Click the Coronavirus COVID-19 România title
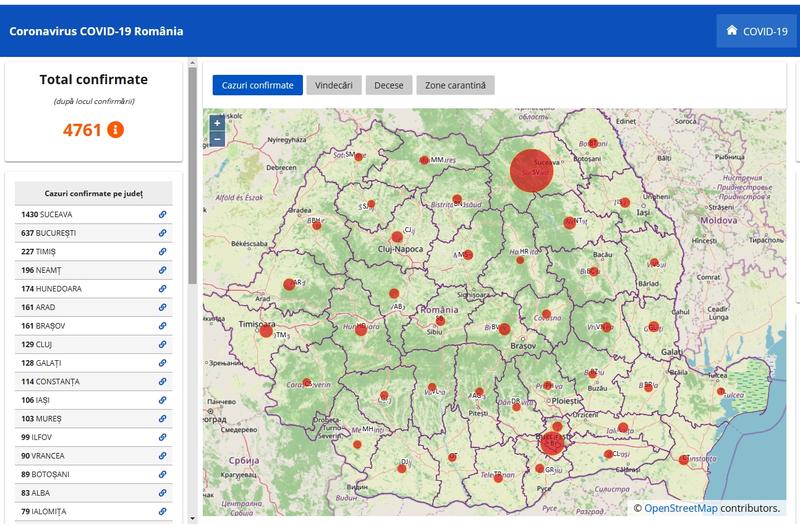Image resolution: width=800 pixels, height=526 pixels. click(96, 31)
